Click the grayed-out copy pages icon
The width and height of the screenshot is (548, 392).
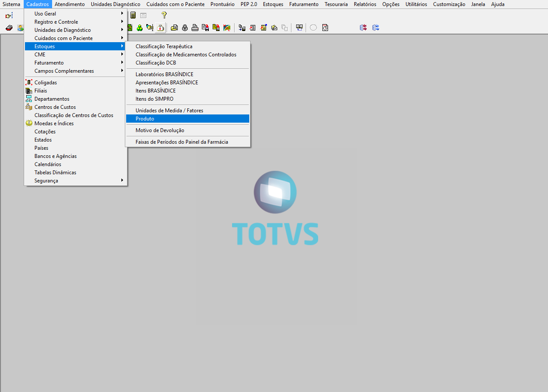285,28
